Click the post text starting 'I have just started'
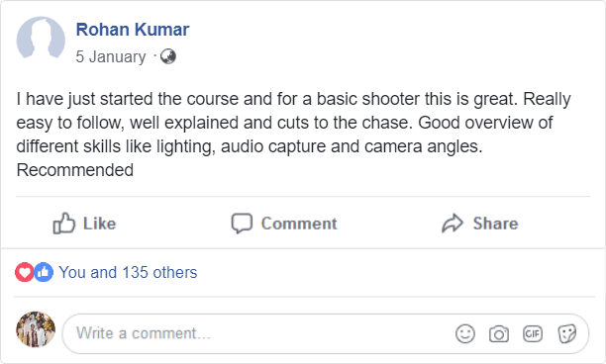Viewport: 606px width, 364px height. pos(293,135)
